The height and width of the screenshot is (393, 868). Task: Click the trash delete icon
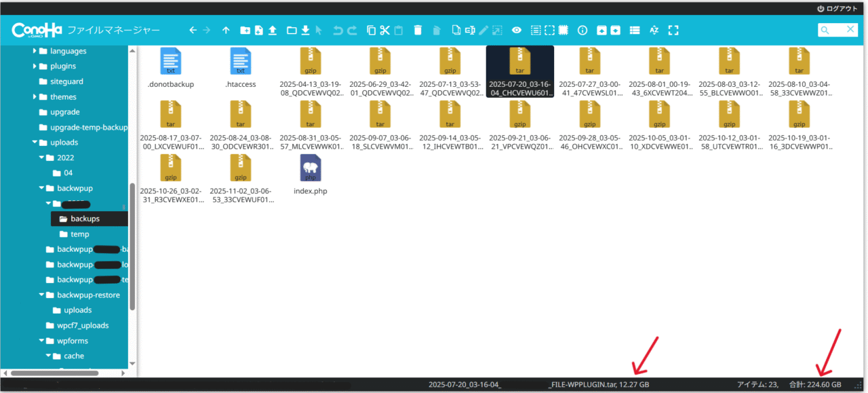coord(418,31)
